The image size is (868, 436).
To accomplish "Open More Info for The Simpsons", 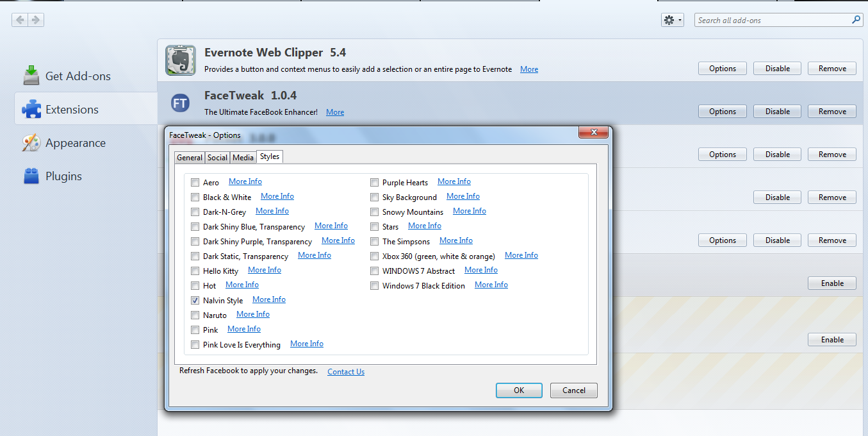I will 456,240.
